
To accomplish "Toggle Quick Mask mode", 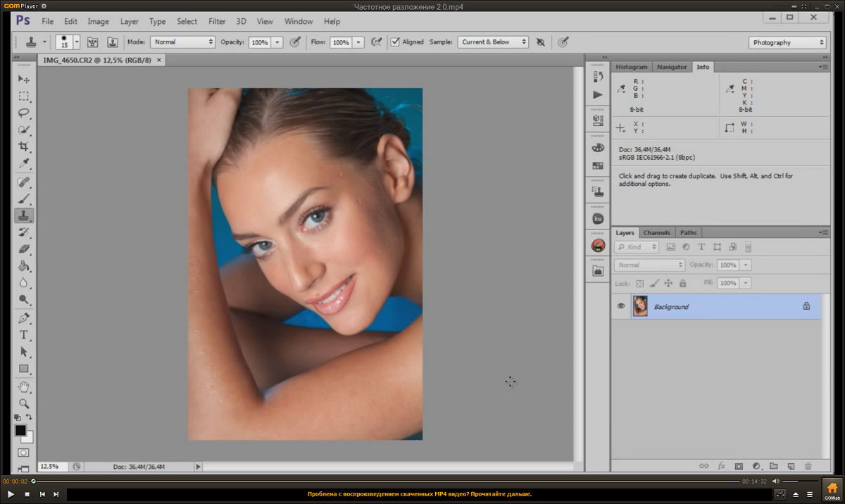I will [24, 453].
